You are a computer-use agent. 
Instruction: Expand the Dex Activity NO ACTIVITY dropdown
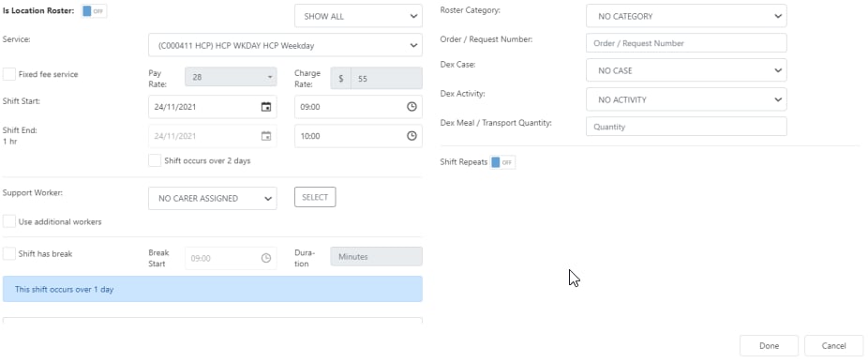pos(686,99)
